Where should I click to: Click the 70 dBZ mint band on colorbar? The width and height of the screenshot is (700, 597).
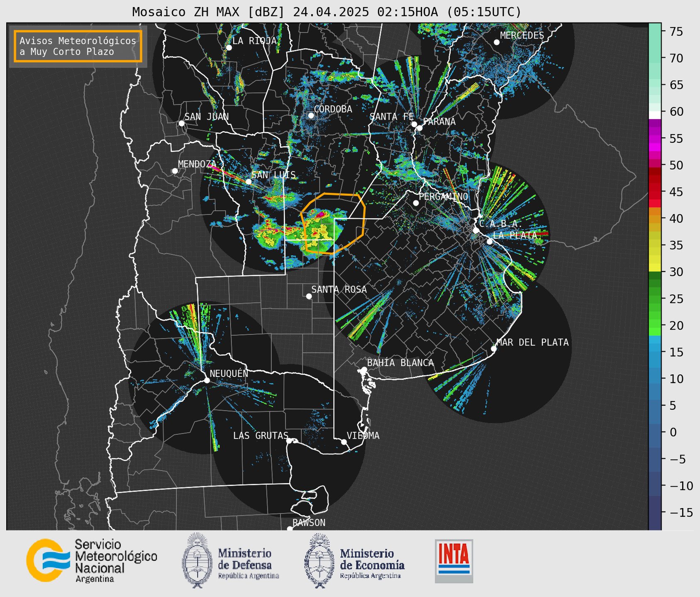(x=655, y=59)
